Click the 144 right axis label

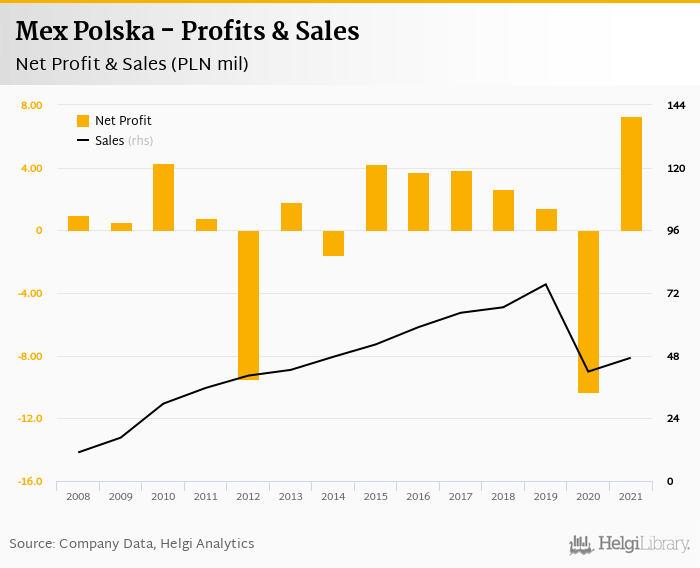click(675, 106)
